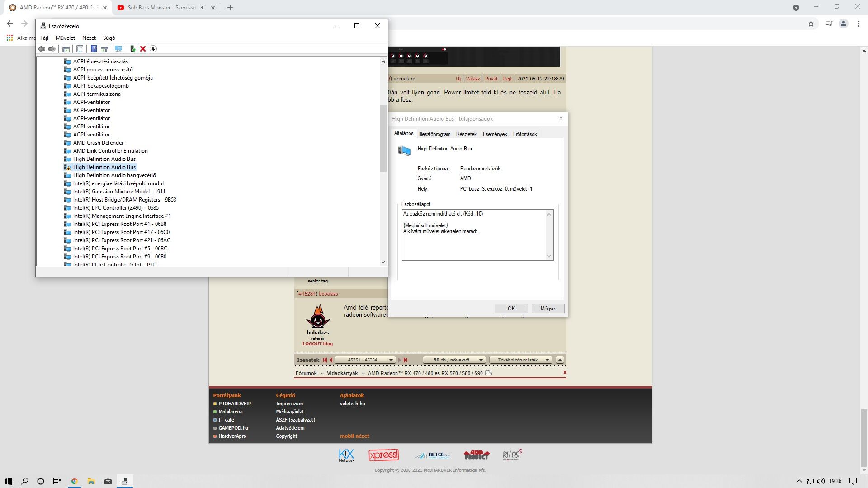Click the Forward arrow in Device Manager toolbar
The width and height of the screenshot is (868, 488).
tap(52, 49)
